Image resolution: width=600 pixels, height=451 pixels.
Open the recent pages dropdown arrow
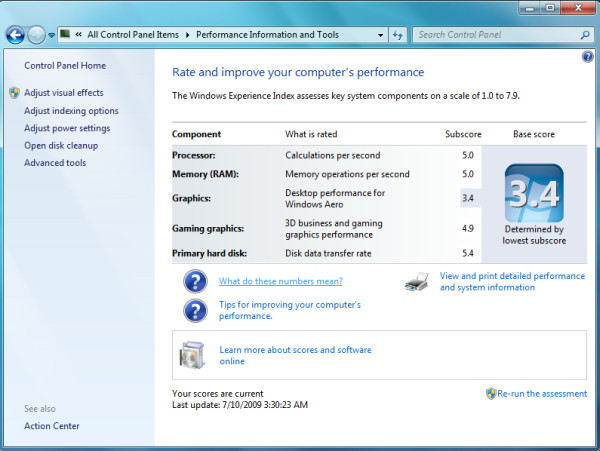[51, 35]
